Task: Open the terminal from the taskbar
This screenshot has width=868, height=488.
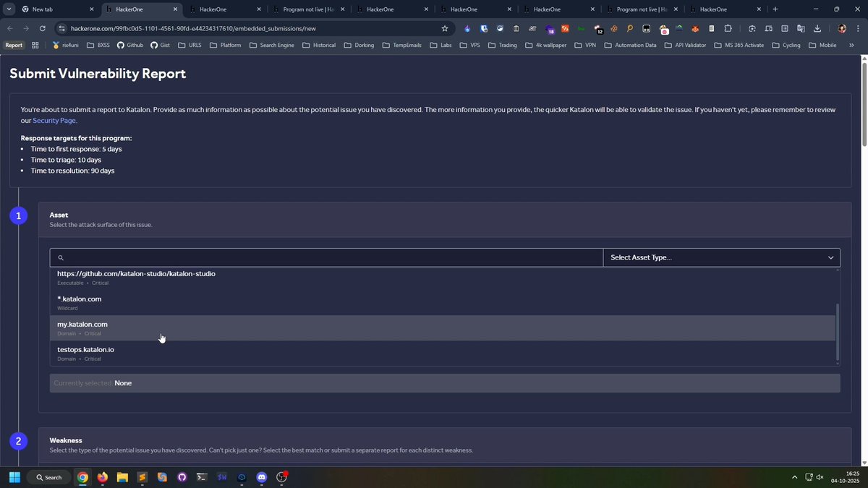Action: point(202,477)
